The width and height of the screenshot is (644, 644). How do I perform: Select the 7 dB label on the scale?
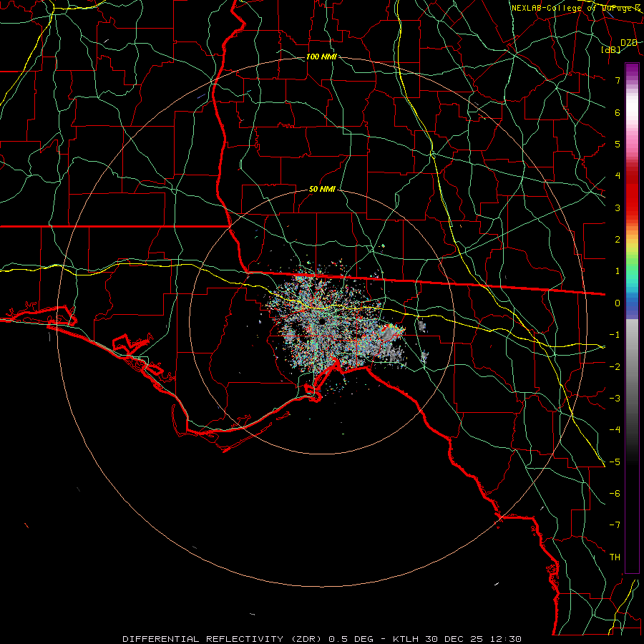[618, 80]
